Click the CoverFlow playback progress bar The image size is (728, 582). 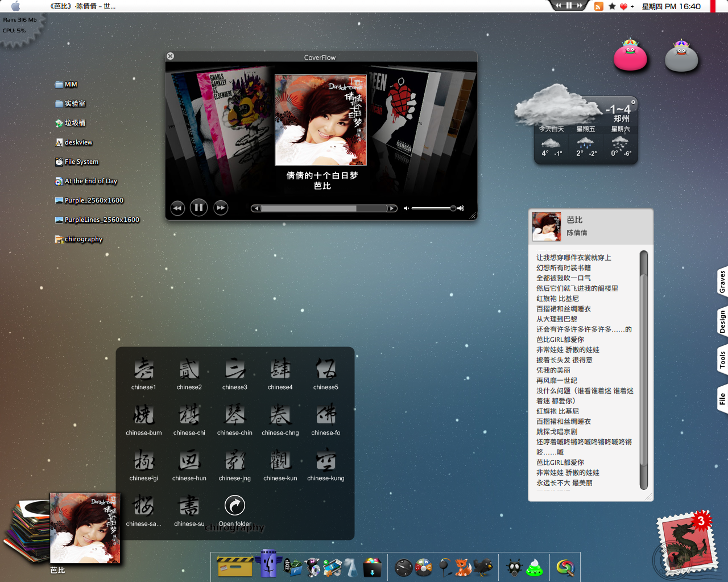(x=324, y=208)
